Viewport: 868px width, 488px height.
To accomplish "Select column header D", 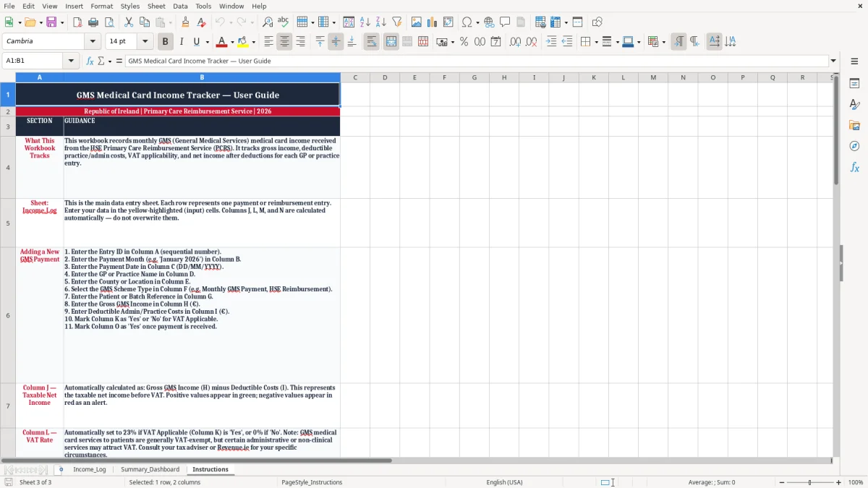I will 385,77.
